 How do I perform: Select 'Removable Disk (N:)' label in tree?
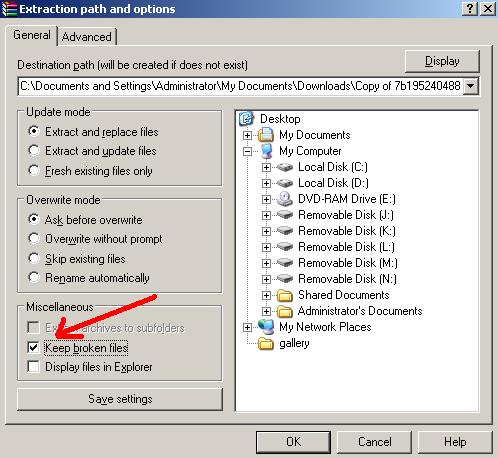click(347, 279)
